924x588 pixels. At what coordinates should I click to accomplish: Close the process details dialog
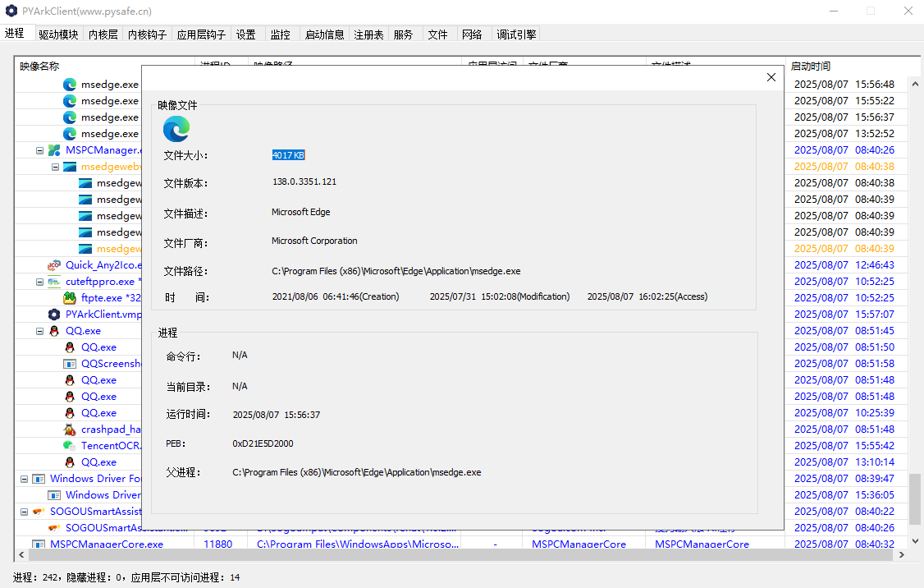(x=771, y=77)
